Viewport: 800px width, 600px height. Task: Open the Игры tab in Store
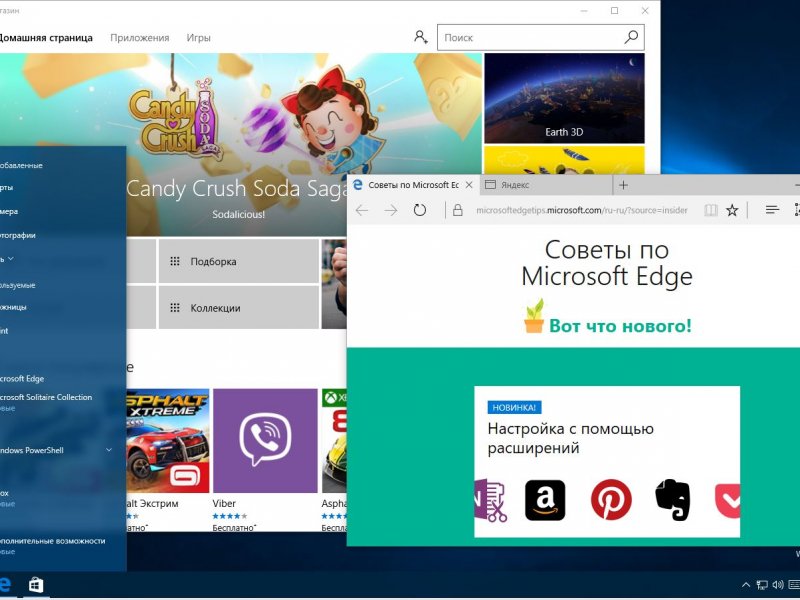[198, 37]
